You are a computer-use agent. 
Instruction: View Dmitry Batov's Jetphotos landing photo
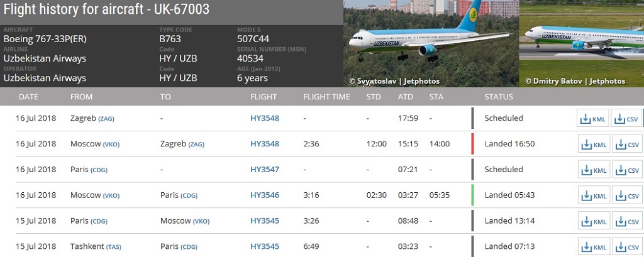[x=582, y=43]
